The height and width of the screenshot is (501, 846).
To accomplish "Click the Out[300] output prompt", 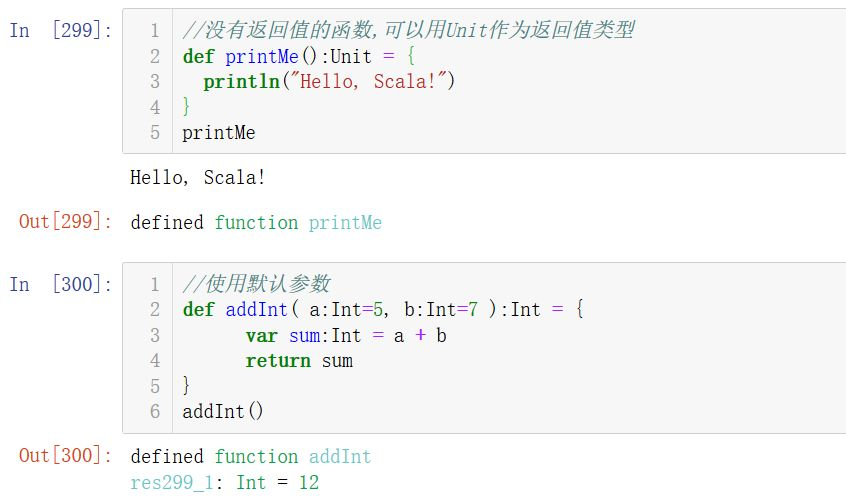I will click(65, 456).
